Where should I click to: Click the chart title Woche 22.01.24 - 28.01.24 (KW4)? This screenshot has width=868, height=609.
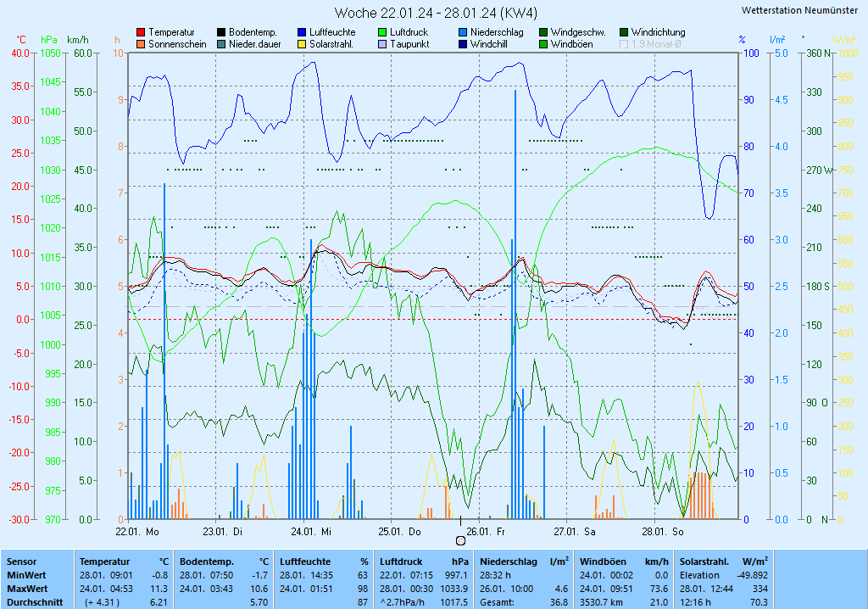436,13
